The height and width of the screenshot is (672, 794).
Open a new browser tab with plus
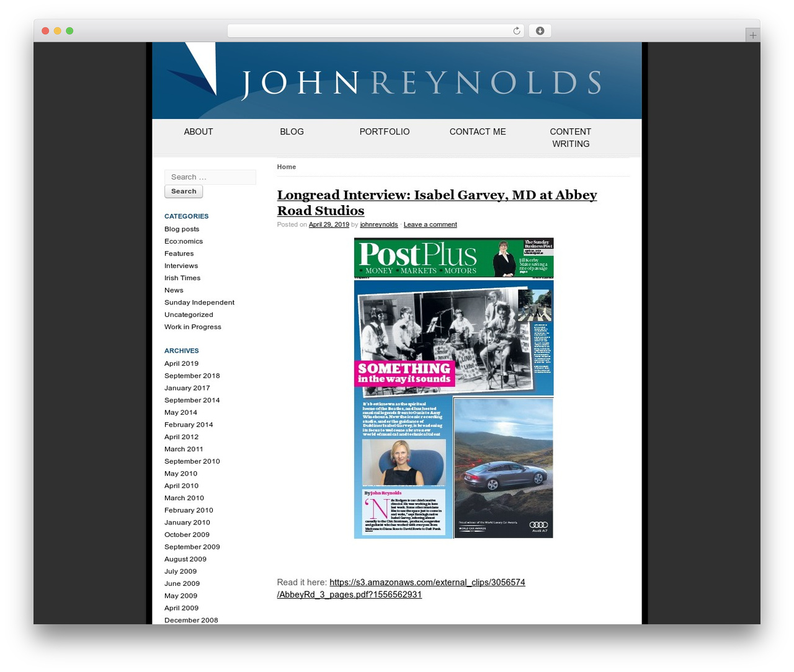pyautogui.click(x=752, y=35)
